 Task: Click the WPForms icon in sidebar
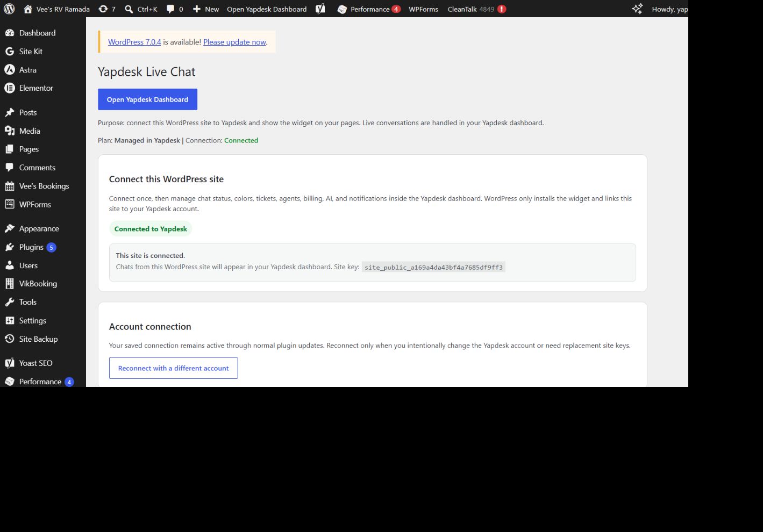(10, 204)
